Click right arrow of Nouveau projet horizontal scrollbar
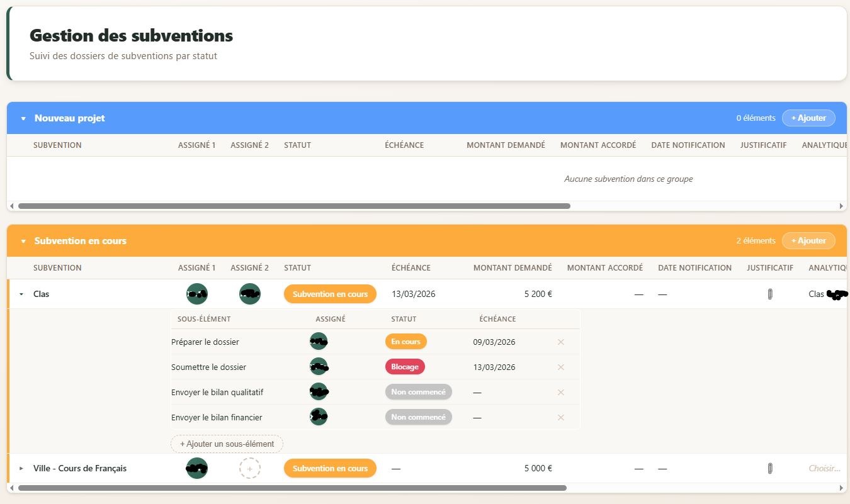The height and width of the screenshot is (504, 850). click(841, 206)
